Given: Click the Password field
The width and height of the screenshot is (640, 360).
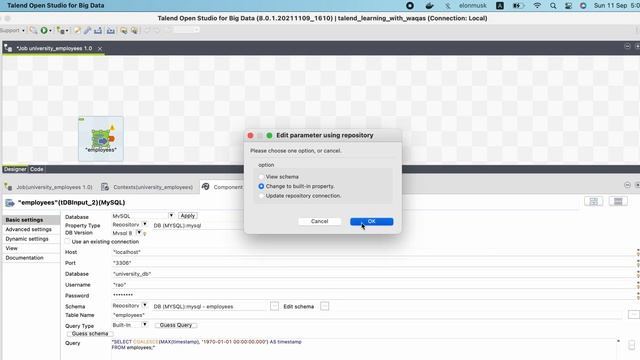Looking at the screenshot, I should (x=373, y=295).
